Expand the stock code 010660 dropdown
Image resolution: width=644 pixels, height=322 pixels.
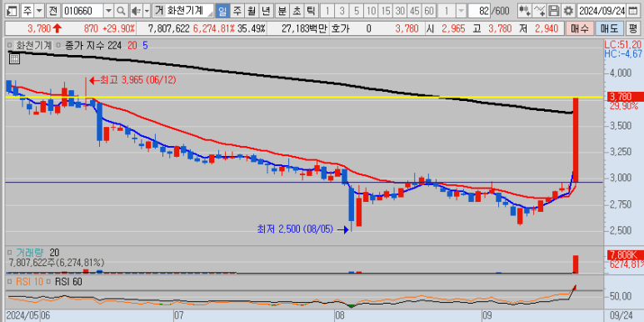tap(108, 11)
